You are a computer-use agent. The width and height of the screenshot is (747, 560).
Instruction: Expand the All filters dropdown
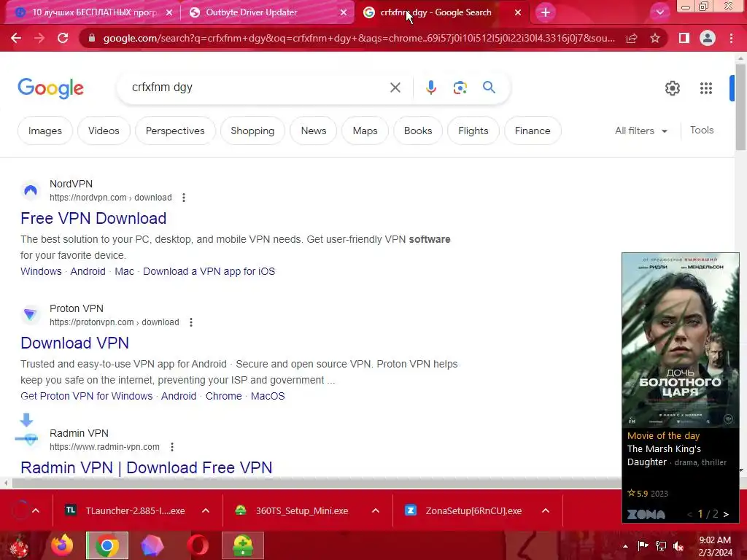(x=640, y=131)
